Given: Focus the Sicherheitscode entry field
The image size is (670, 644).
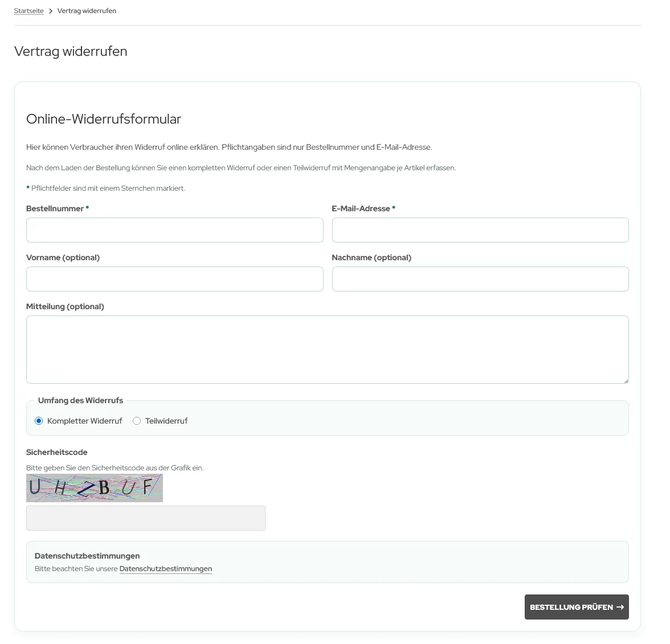Looking at the screenshot, I should tap(146, 518).
